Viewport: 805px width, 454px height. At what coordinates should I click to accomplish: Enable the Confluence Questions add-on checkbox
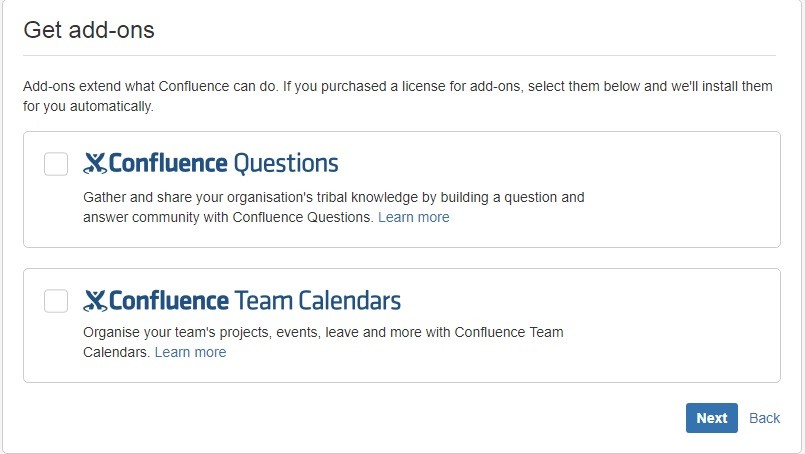click(x=56, y=164)
